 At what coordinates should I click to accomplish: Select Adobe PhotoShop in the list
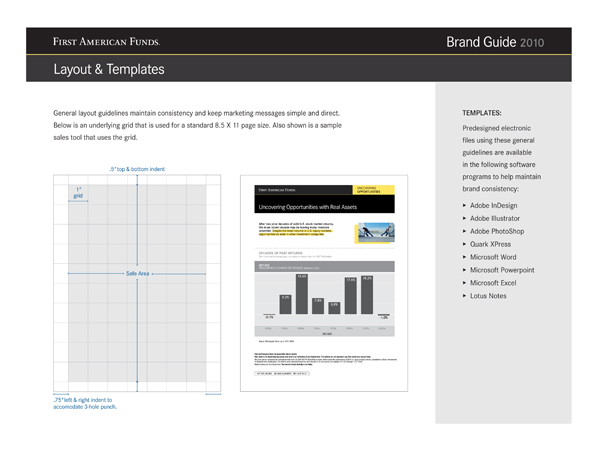tap(497, 231)
